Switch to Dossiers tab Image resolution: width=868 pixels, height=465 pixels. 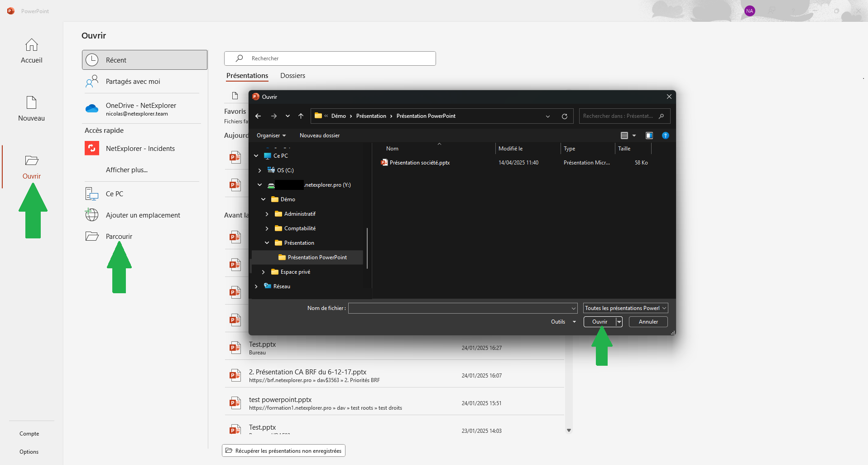(x=293, y=76)
